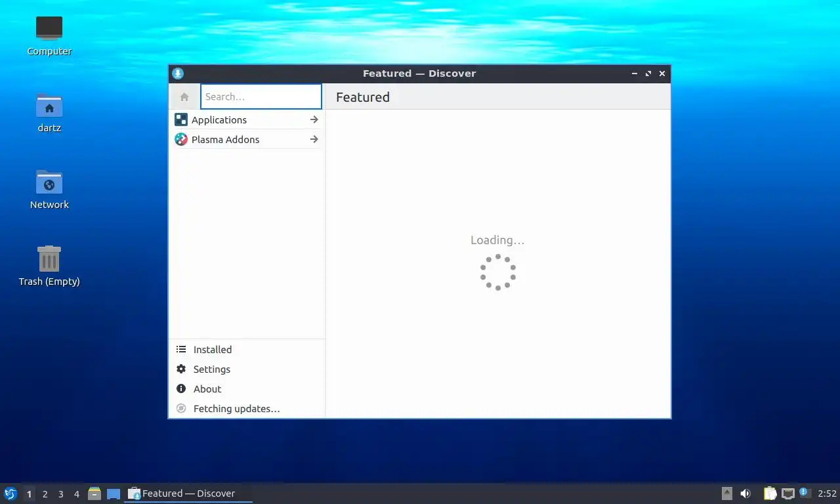Maximize the Discover window
The image size is (840, 504).
[x=648, y=73]
